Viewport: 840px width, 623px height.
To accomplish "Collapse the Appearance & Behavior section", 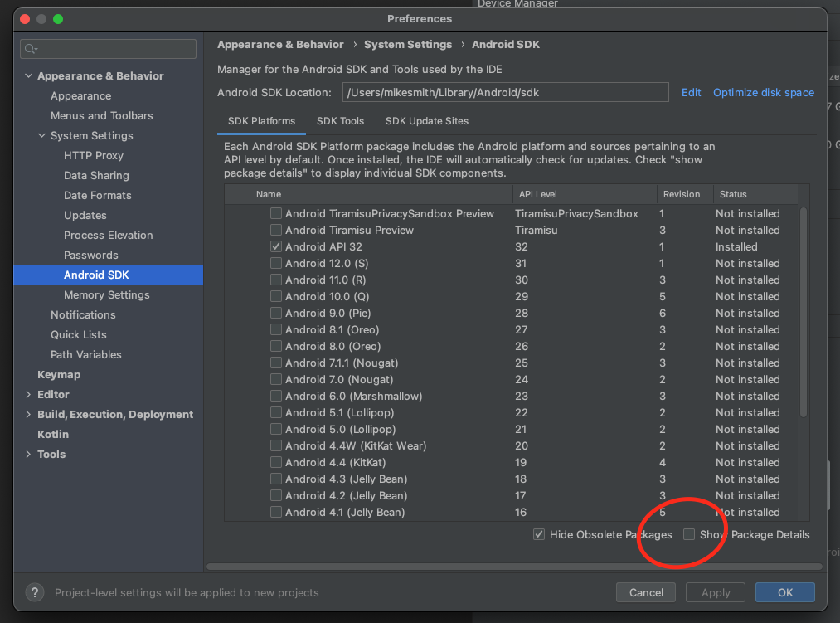I will [28, 75].
